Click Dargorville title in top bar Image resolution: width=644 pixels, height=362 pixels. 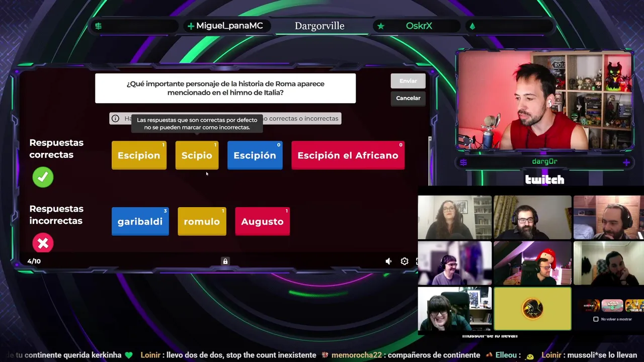coord(319,26)
